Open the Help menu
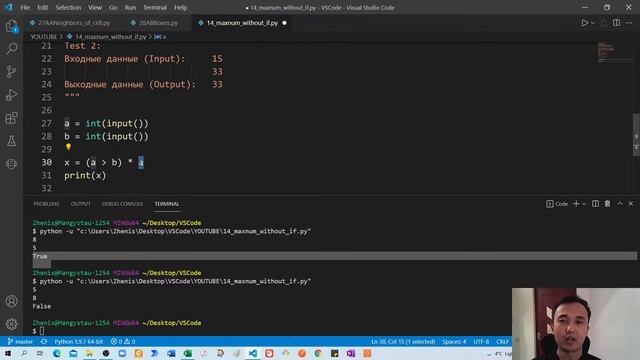This screenshot has height=360, width=640. (x=180, y=7)
